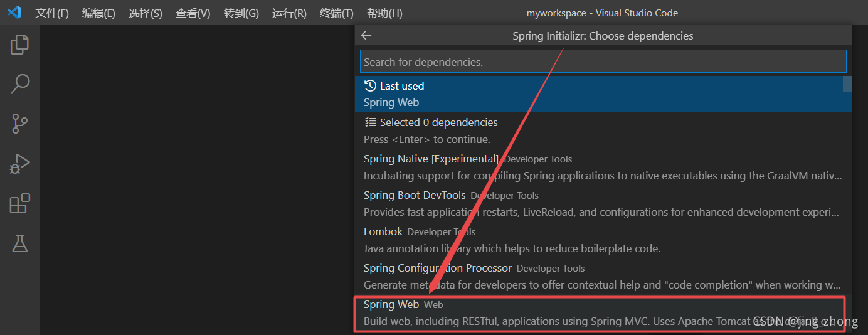The height and width of the screenshot is (335, 868).
Task: Open the 转到(G) menu
Action: click(241, 13)
